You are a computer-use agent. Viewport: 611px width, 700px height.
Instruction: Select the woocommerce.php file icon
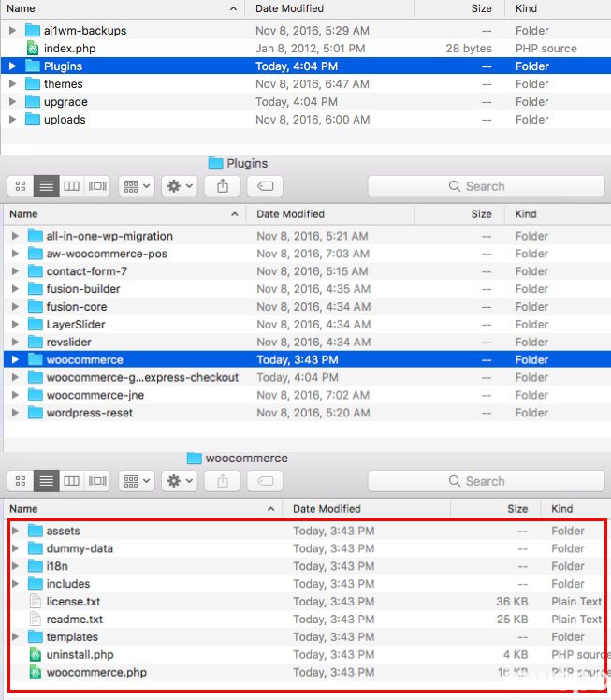36,672
